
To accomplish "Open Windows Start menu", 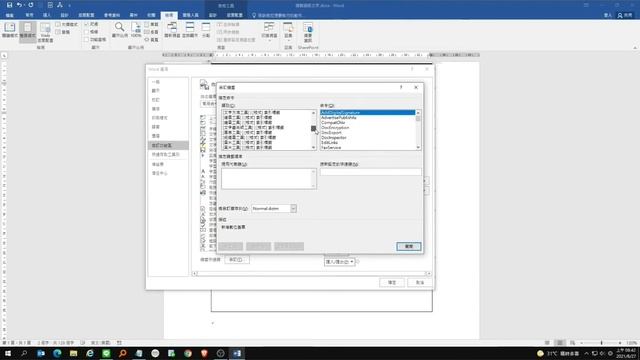I will 8,353.
